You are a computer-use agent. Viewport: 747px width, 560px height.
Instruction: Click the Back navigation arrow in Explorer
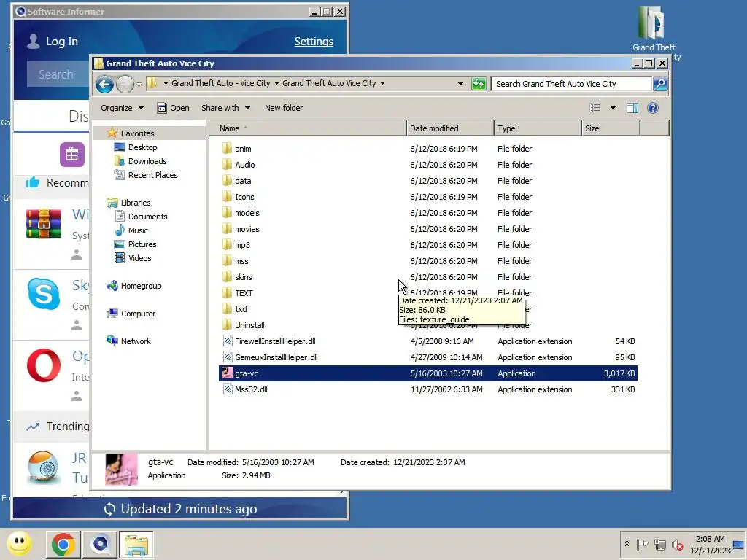coord(104,85)
